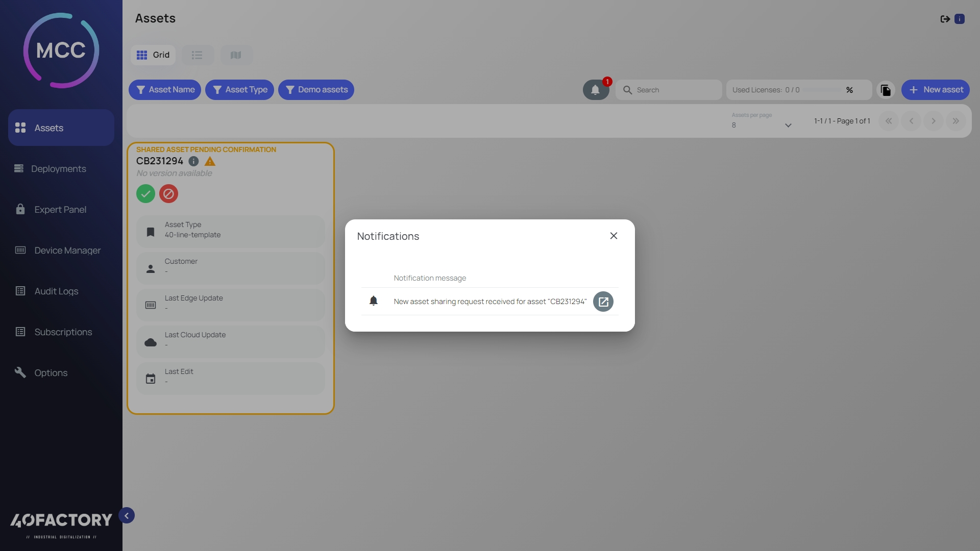Select the Grid view toggle

coord(153,55)
